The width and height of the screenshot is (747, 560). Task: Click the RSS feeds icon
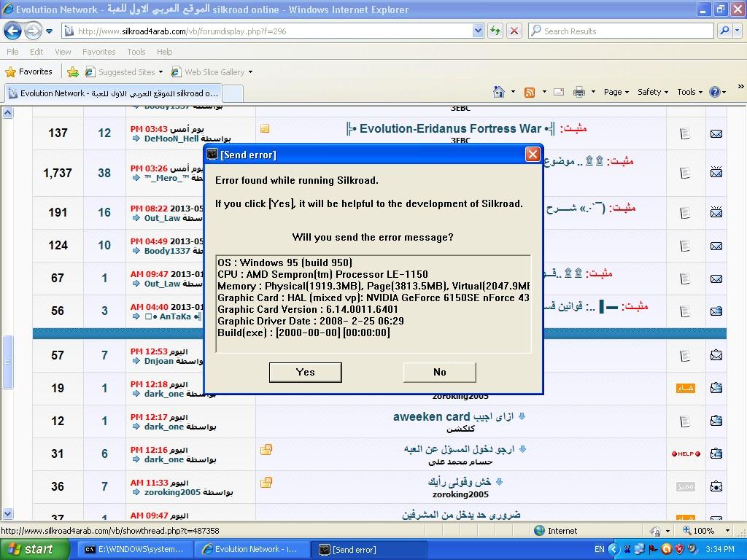530,93
